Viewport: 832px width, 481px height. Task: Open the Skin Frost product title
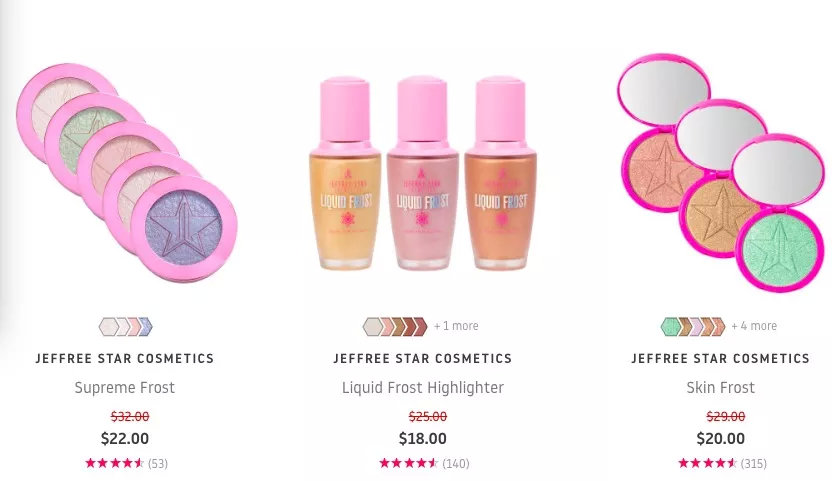721,388
